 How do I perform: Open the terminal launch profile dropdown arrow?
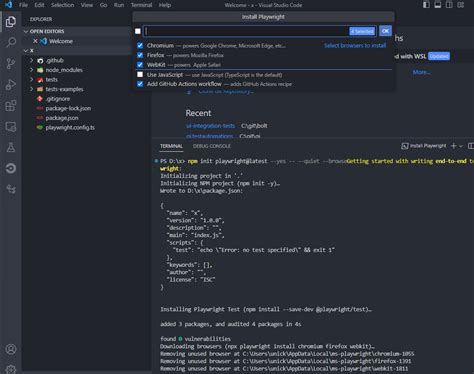point(461,146)
